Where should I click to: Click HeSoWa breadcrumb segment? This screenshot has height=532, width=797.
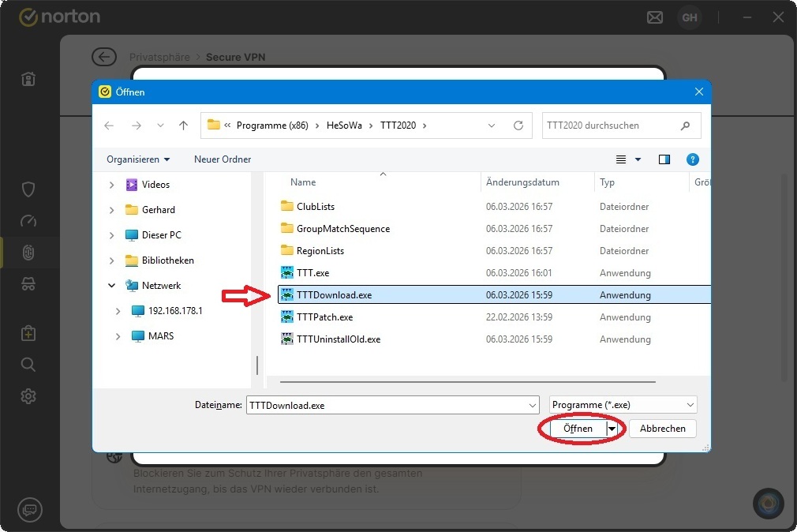[344, 126]
